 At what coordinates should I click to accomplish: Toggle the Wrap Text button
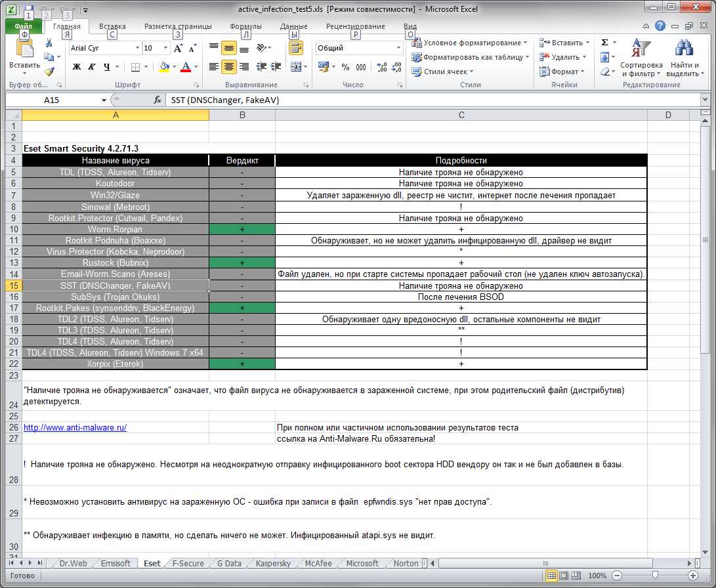pos(296,48)
